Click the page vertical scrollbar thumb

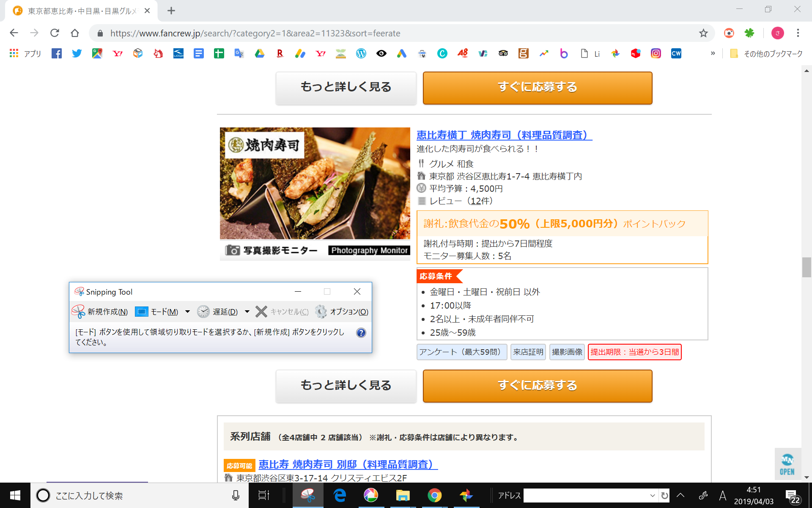point(806,267)
